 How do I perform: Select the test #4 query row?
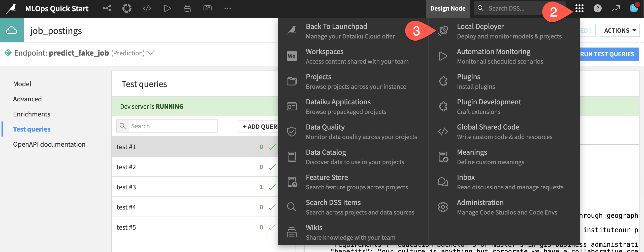tap(195, 207)
